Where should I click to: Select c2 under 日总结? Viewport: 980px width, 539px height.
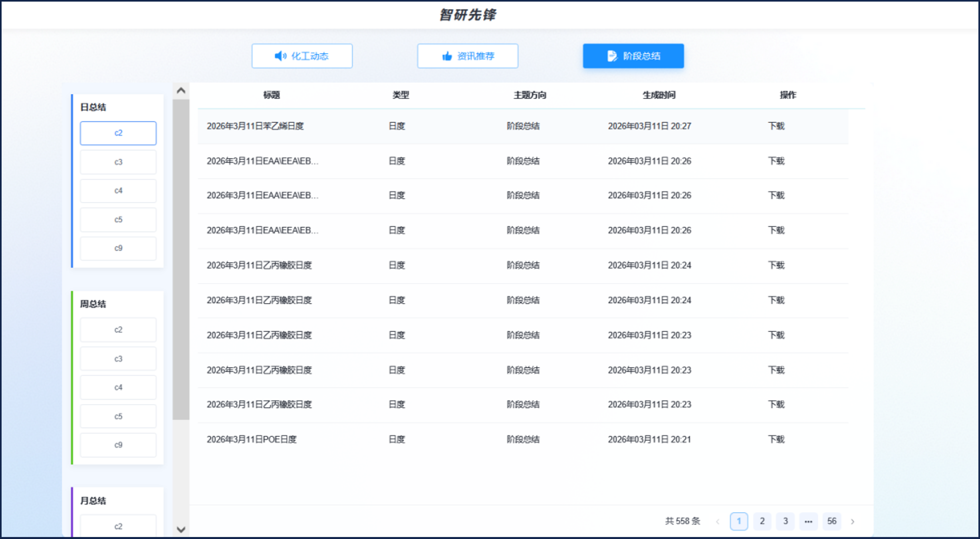(x=118, y=133)
